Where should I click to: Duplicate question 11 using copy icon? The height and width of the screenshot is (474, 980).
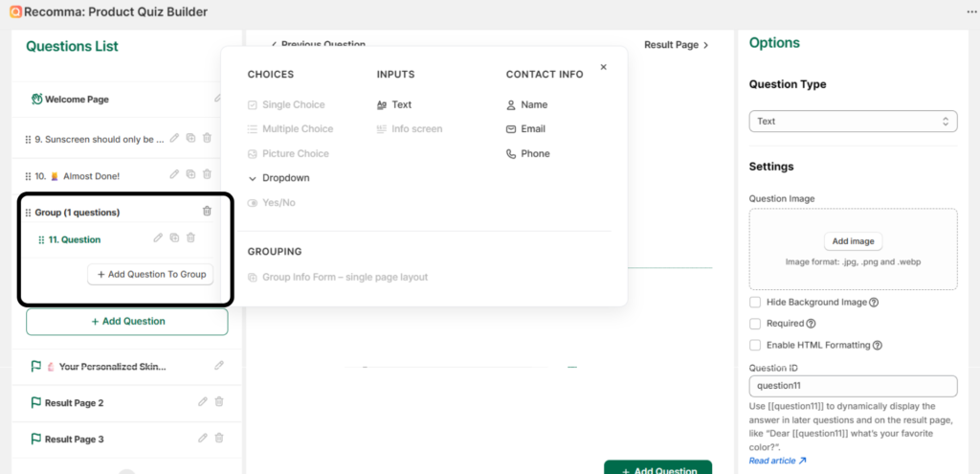(174, 238)
